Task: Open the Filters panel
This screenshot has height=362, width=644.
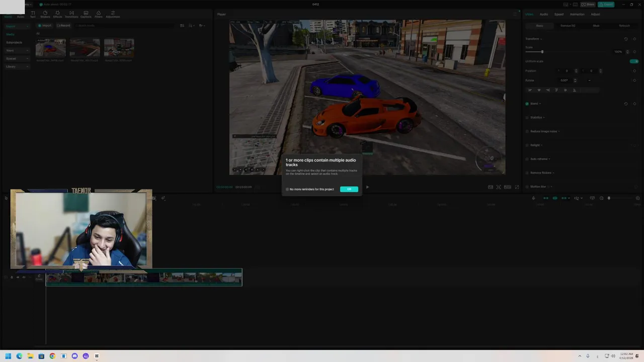Action: 99,15
